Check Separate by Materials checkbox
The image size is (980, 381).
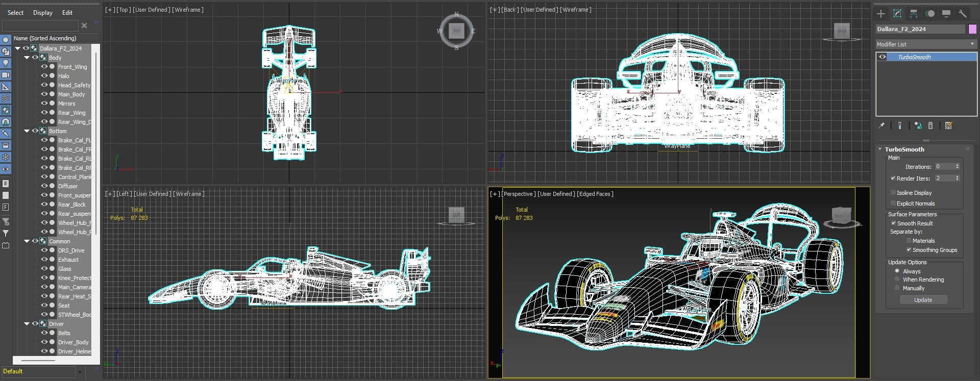909,241
